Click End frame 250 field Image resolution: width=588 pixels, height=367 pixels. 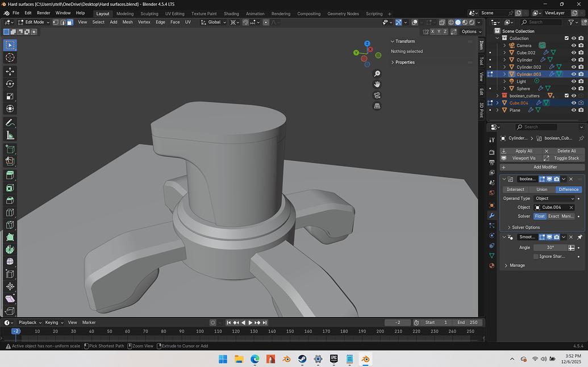pos(467,323)
